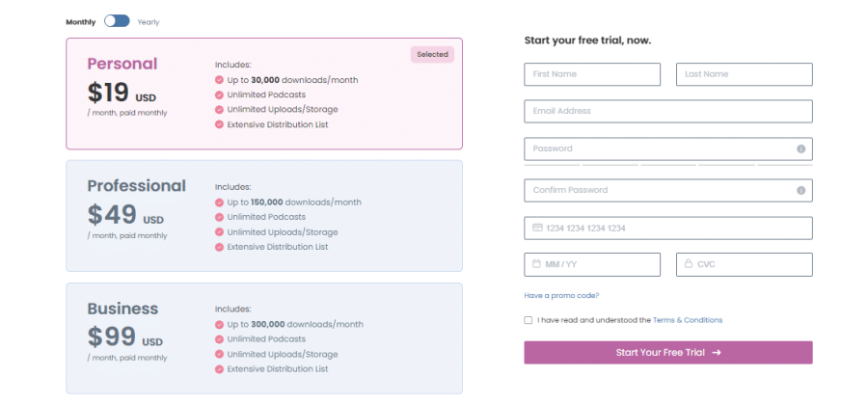Select the Yearly billing label

(x=149, y=22)
